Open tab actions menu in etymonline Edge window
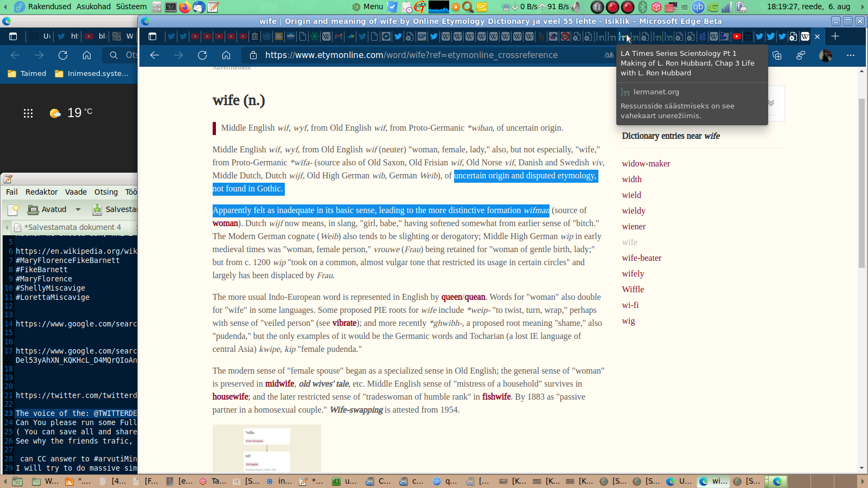Image resolution: width=868 pixels, height=488 pixels. pos(152,36)
